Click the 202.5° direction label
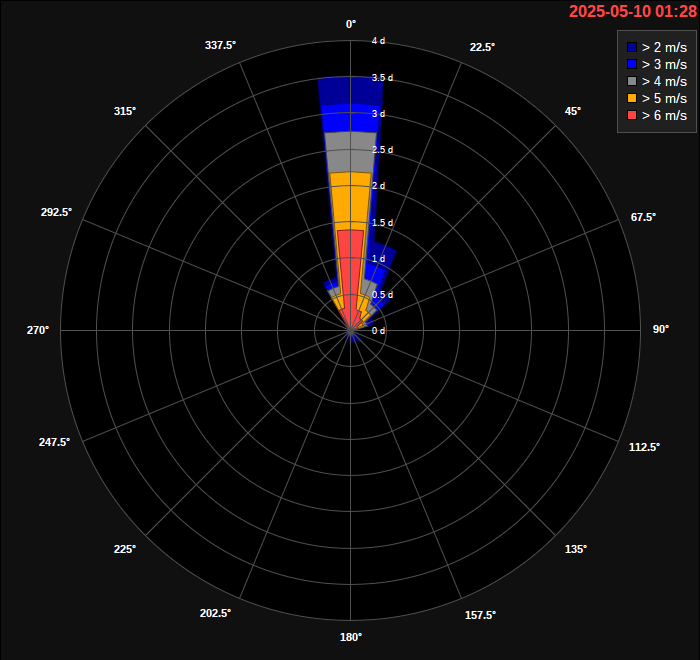Image resolution: width=700 pixels, height=660 pixels. (215, 613)
